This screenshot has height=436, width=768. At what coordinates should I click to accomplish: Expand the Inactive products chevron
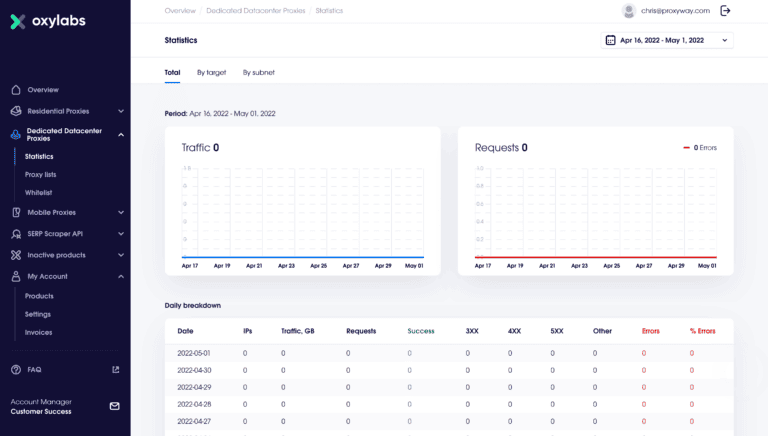click(x=120, y=255)
